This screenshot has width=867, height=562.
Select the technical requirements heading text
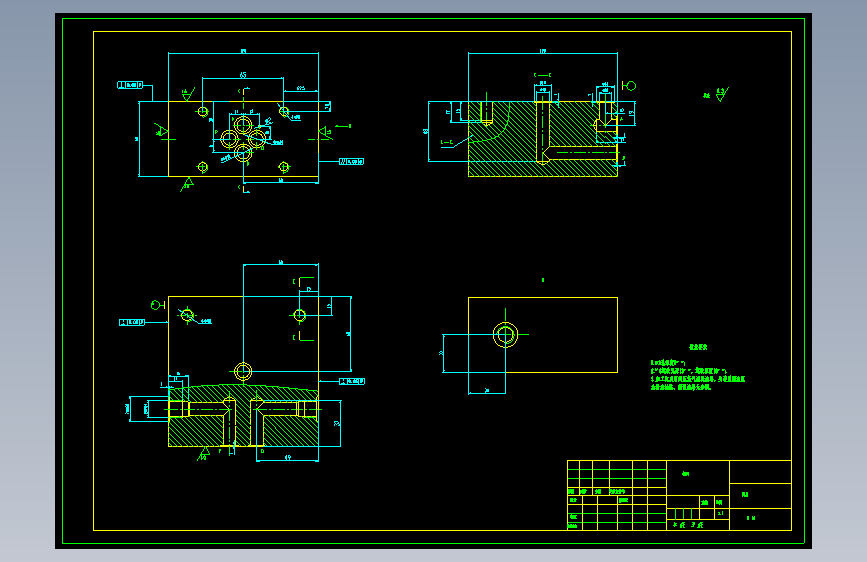click(x=698, y=347)
